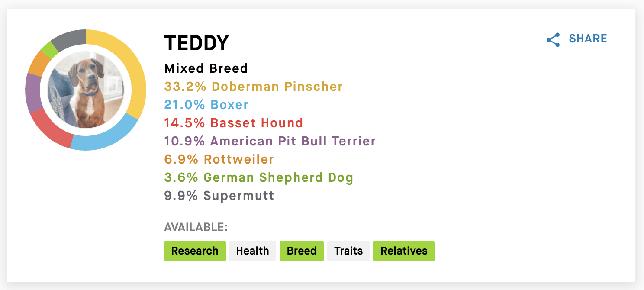This screenshot has height=290, width=644.
Task: Click the TEDDY name heading
Action: [196, 43]
